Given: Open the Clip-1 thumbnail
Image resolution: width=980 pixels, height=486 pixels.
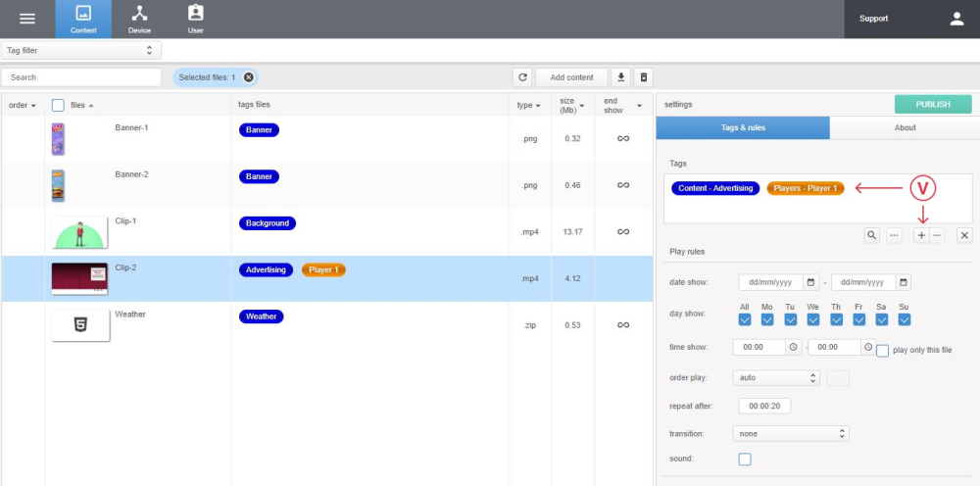Looking at the screenshot, I should [79, 232].
